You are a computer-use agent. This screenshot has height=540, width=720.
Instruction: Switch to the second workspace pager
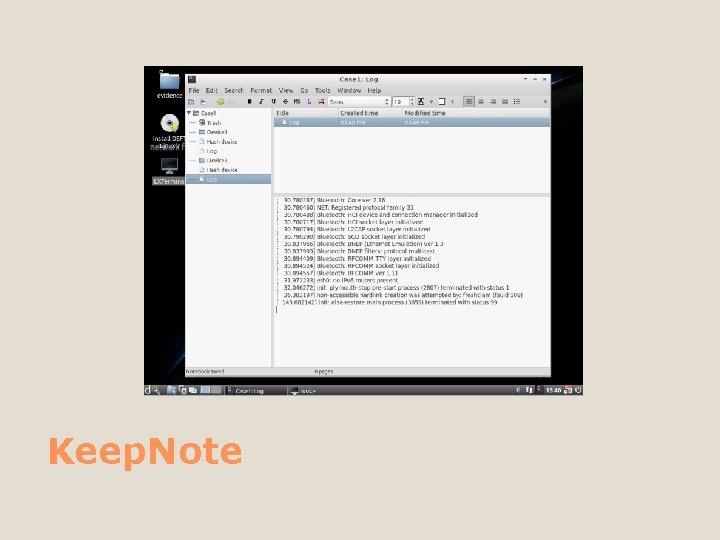point(216,390)
